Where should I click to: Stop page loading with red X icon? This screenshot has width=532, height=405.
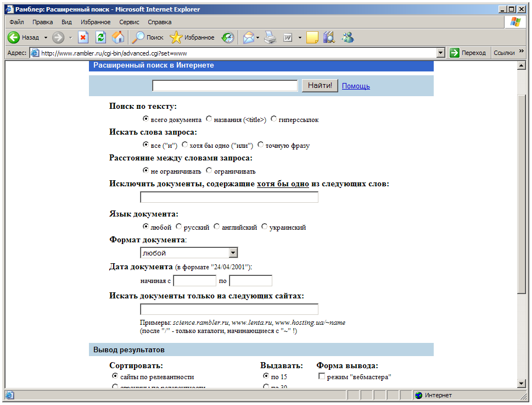point(83,37)
